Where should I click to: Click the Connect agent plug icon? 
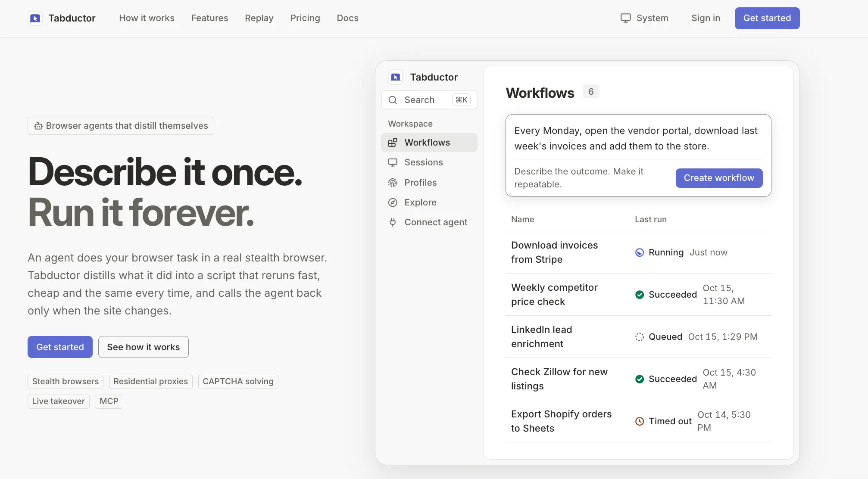[x=393, y=222]
